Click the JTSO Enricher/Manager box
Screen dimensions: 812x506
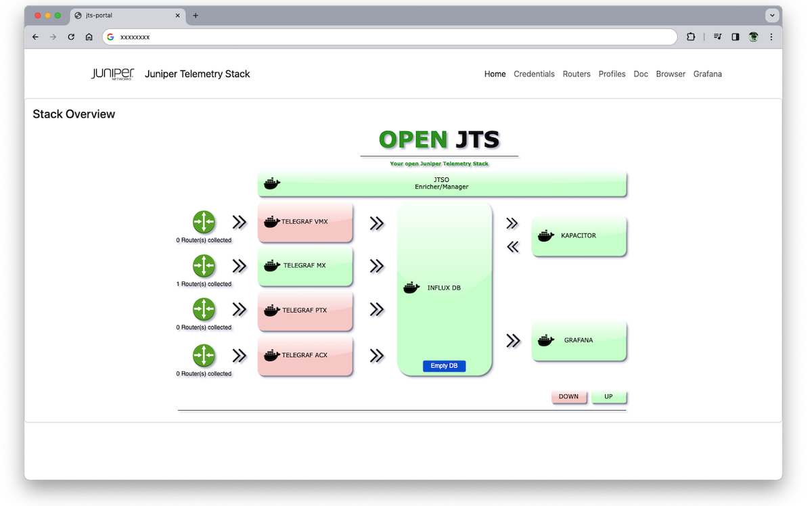[x=442, y=183]
